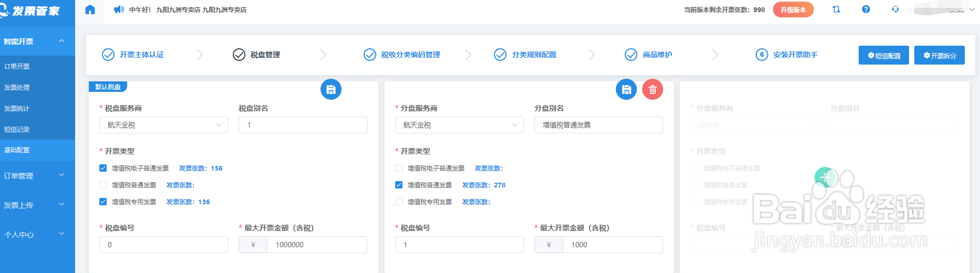This screenshot has height=273, width=980.
Task: Click the 分盘别名 field with 增值税普通发票
Action: coord(599,125)
